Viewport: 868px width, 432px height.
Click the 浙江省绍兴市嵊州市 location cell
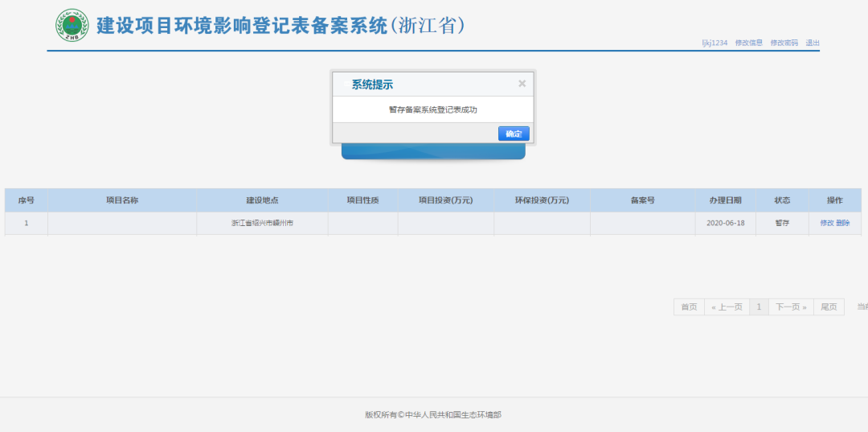[262, 223]
